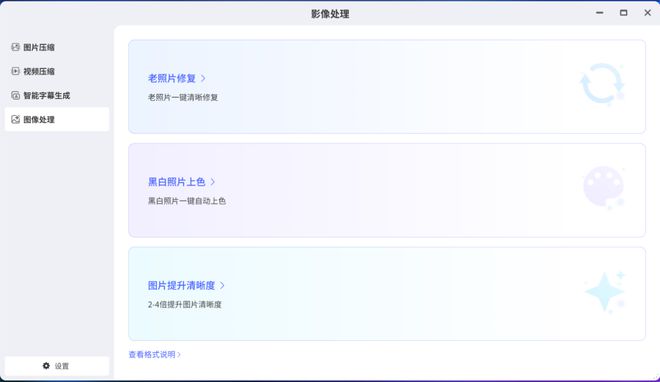Click the 图像处理 sidebar icon
Viewport: 660px width, 382px height.
point(16,119)
